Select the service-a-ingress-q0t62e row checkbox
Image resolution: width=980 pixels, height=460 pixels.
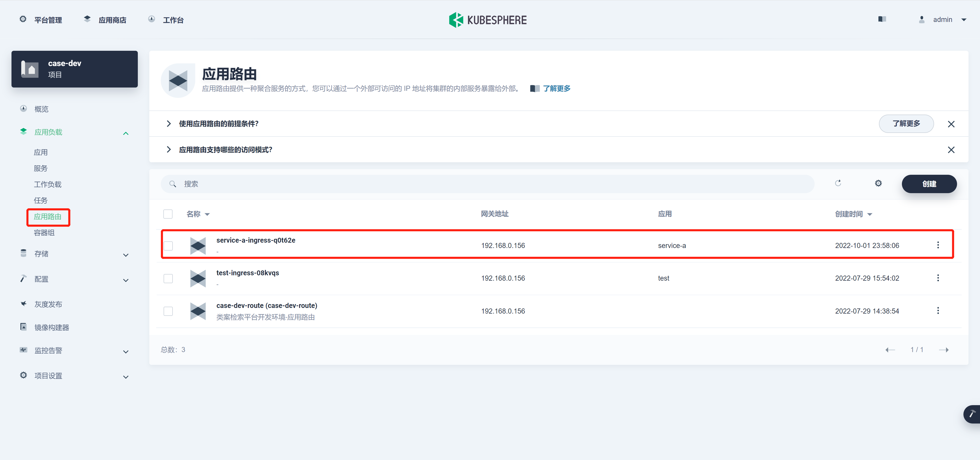coord(168,246)
